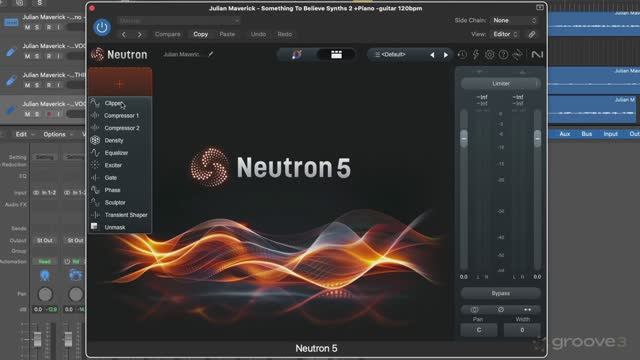This screenshot has width=640, height=360.
Task: Select next Neutron preset arrow
Action: click(446, 55)
